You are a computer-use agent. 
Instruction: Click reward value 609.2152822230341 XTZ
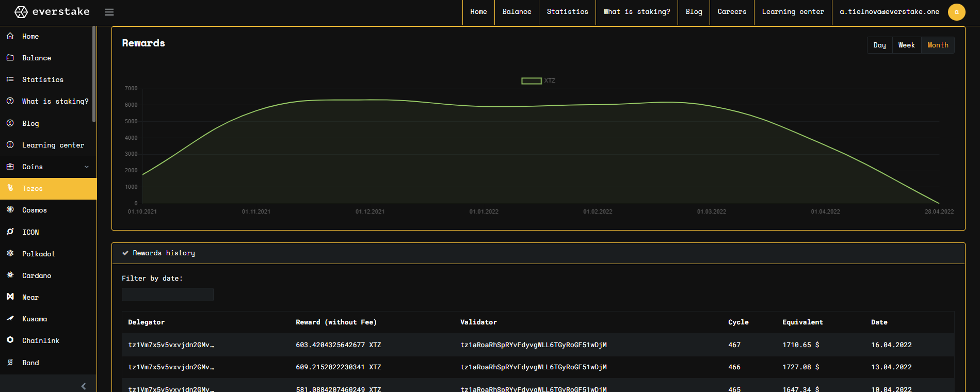tap(339, 367)
